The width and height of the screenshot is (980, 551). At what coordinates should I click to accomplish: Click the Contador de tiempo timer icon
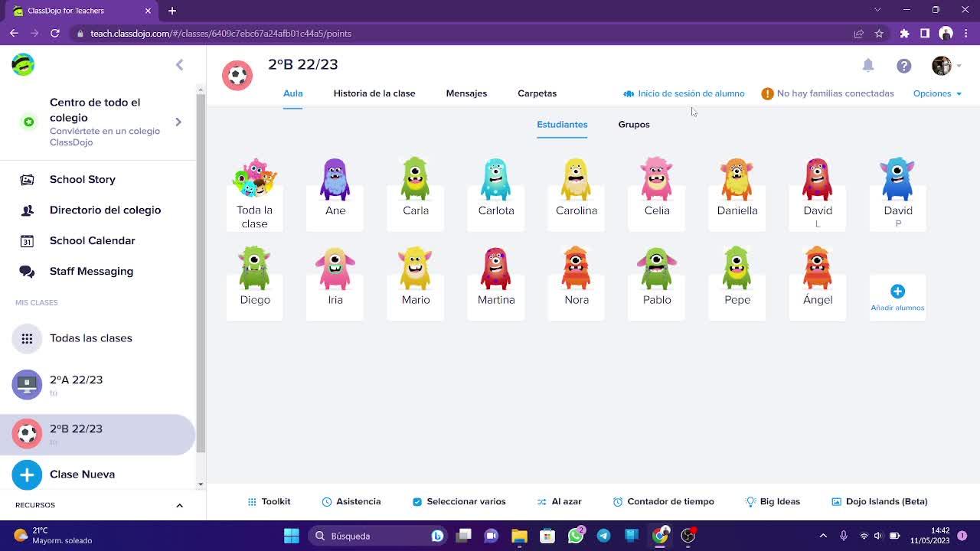[618, 502]
